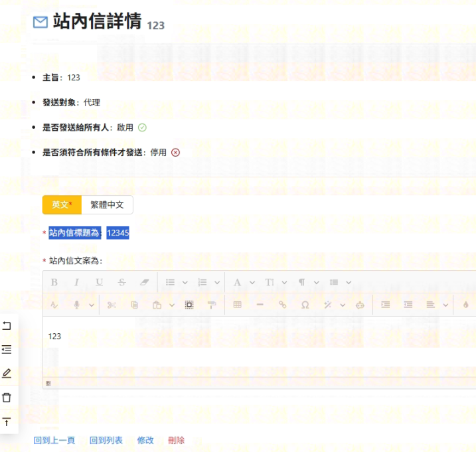Viewport: 476px width, 452px height.
Task: Click the italic formatting icon
Action: coord(76,282)
